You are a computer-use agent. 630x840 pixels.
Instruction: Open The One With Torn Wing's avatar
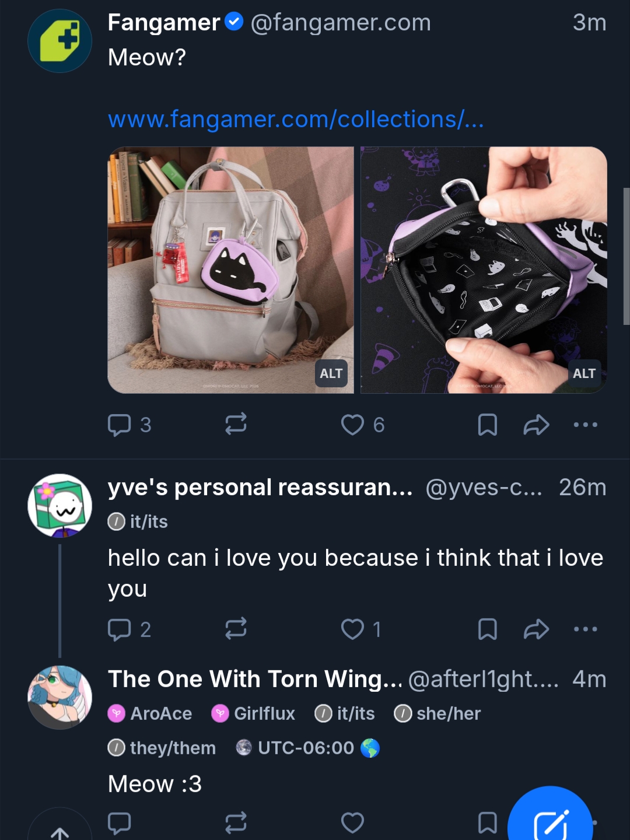60,697
